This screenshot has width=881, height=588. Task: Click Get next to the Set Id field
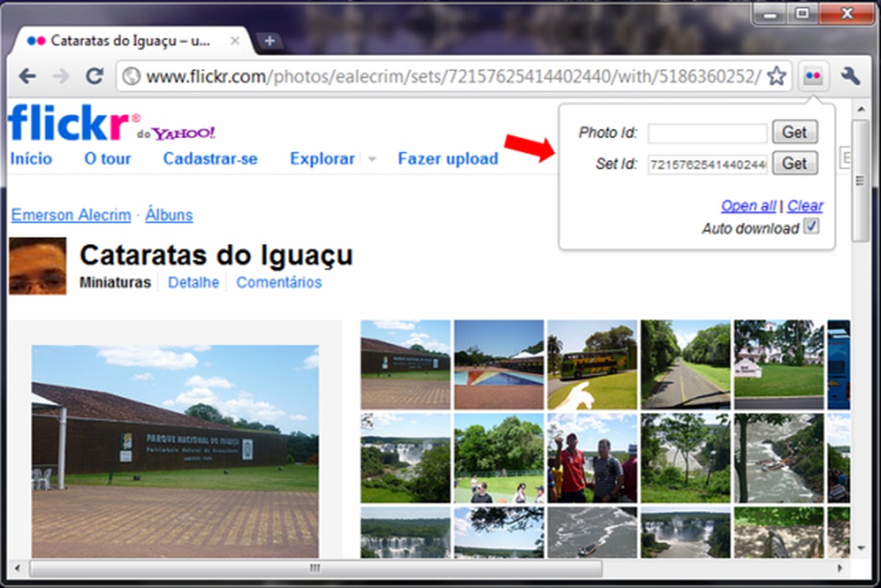(794, 163)
